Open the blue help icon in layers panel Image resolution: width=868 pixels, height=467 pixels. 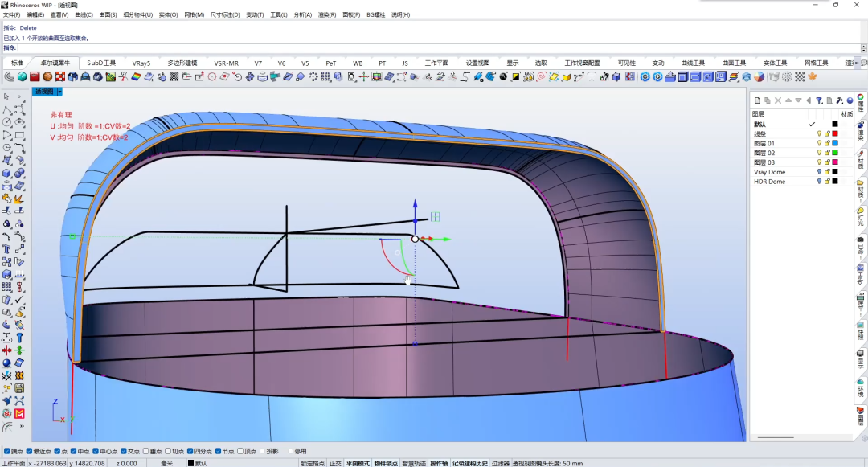coord(850,100)
